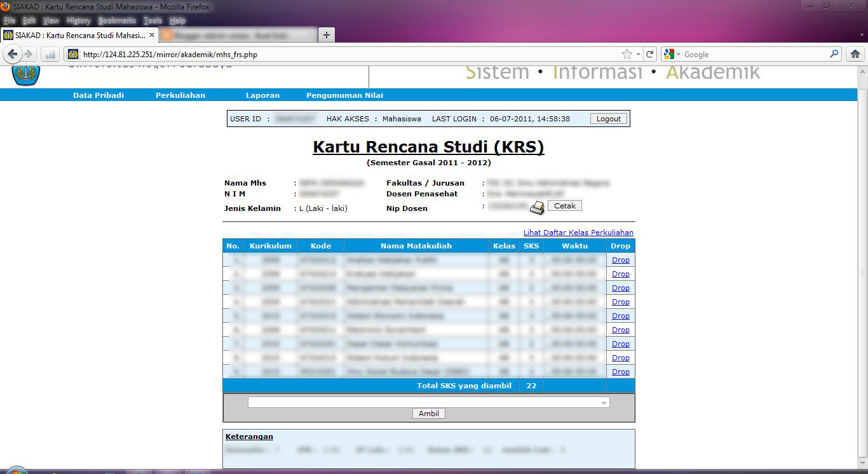Viewport: 868px width, 474px height.
Task: Click the Ambil button
Action: 429,413
